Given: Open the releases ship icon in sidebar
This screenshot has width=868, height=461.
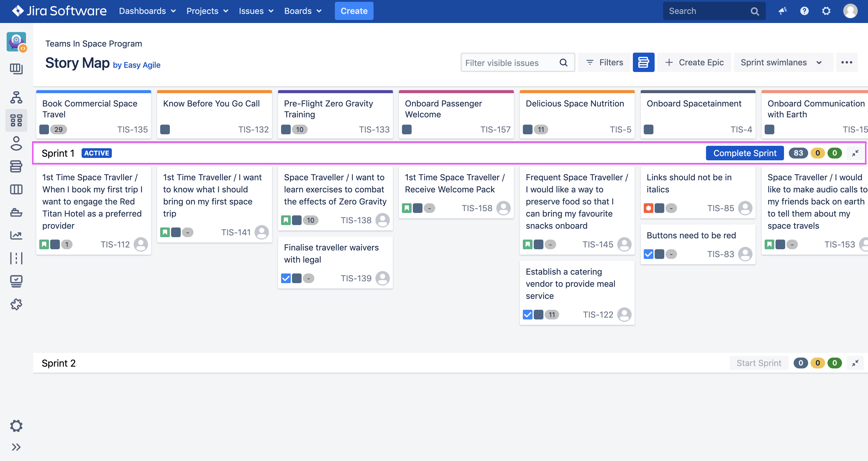Looking at the screenshot, I should click(16, 212).
